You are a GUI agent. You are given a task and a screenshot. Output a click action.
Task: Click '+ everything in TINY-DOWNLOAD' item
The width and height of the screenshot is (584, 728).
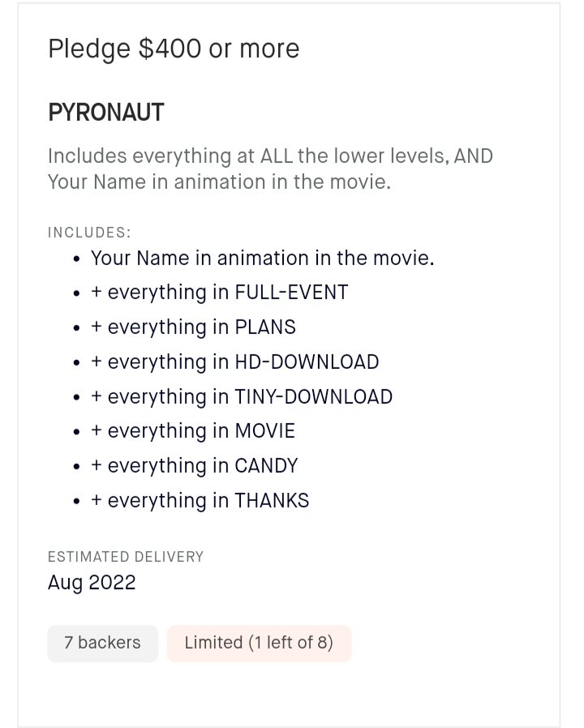(x=242, y=397)
